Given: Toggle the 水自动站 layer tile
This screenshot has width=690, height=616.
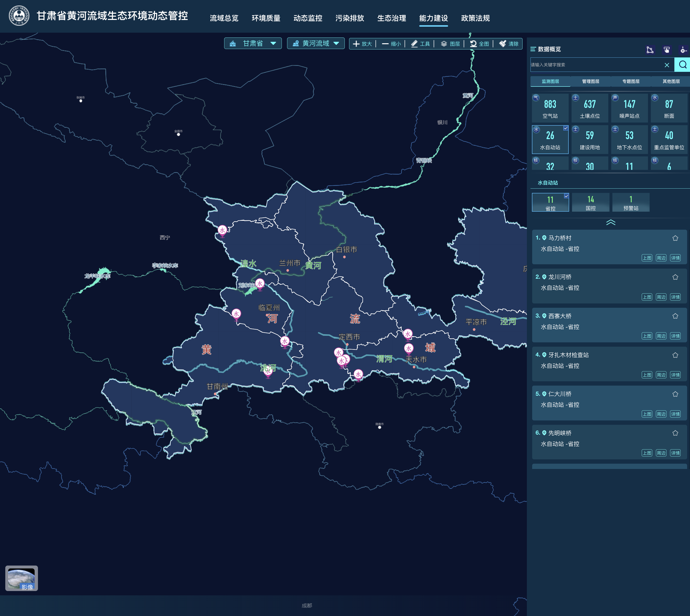Looking at the screenshot, I should pos(550,139).
